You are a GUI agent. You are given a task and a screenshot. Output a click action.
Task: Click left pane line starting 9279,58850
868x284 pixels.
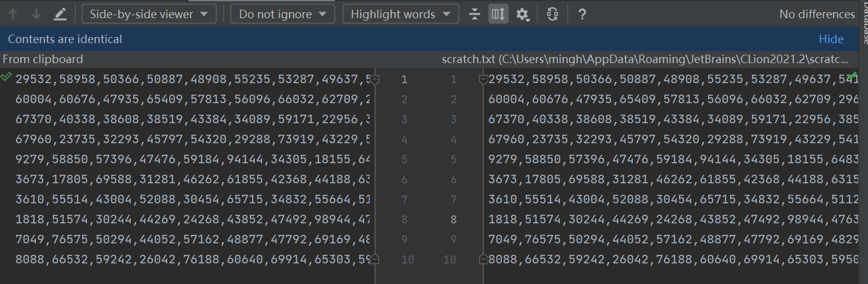[x=193, y=160]
